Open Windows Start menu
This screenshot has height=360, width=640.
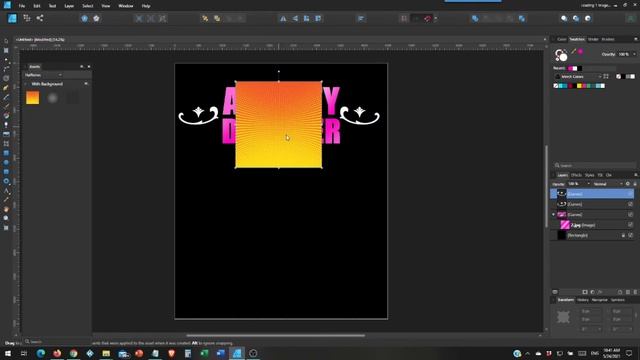[x=8, y=353]
